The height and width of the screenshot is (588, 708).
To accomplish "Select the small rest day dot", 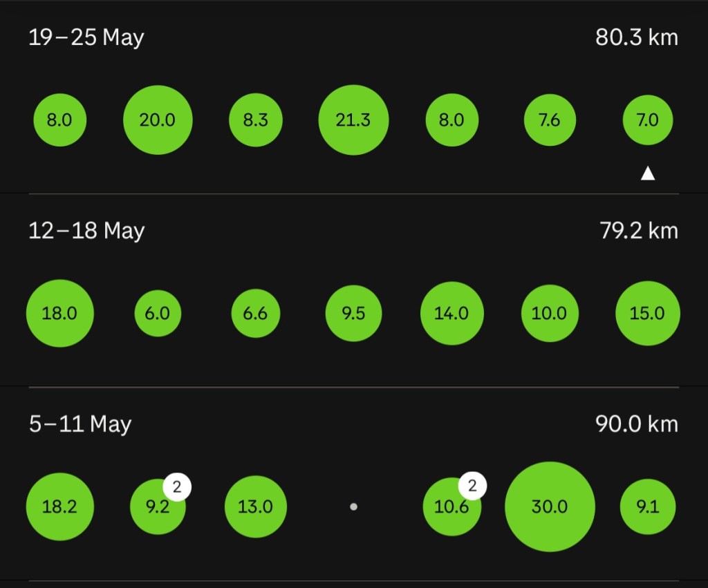I will [x=353, y=506].
